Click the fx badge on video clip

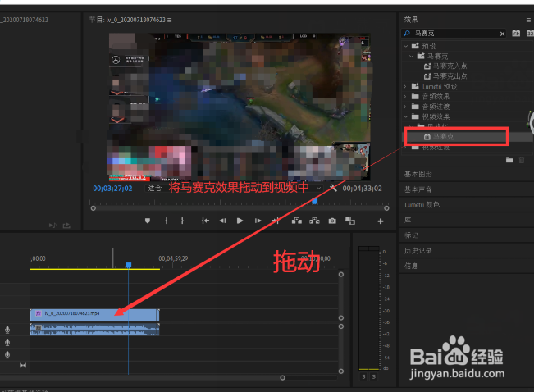tap(39, 313)
